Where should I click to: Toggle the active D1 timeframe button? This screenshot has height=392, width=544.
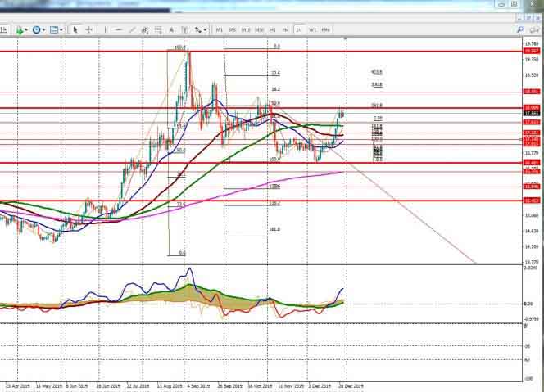tap(299, 30)
